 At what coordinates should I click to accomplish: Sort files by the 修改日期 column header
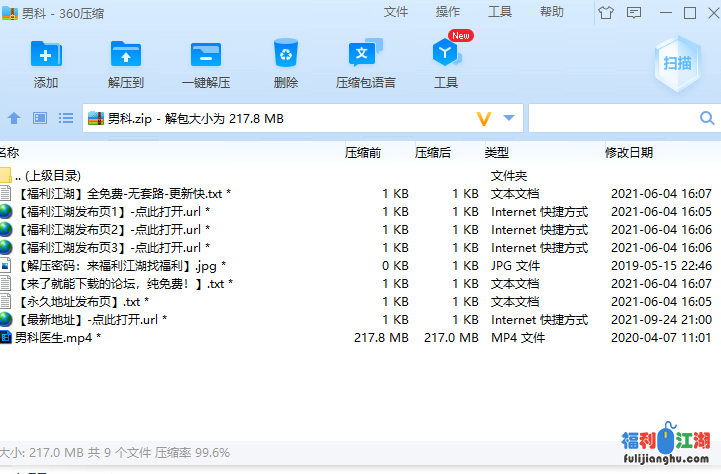click(x=629, y=153)
